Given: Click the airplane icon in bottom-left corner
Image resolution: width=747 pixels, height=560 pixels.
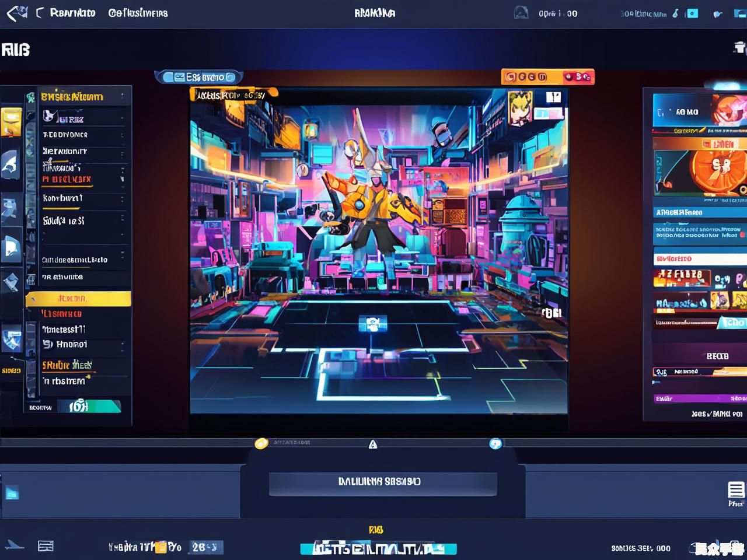Looking at the screenshot, I should [14, 546].
